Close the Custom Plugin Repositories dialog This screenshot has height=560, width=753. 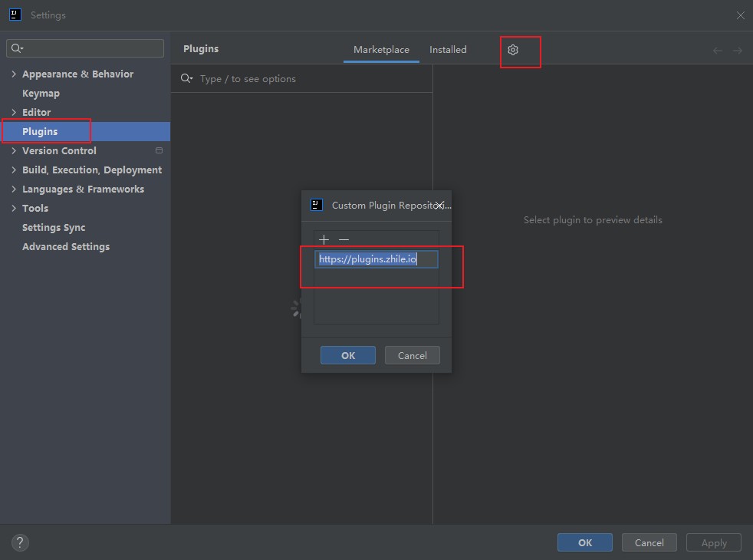pyautogui.click(x=439, y=206)
